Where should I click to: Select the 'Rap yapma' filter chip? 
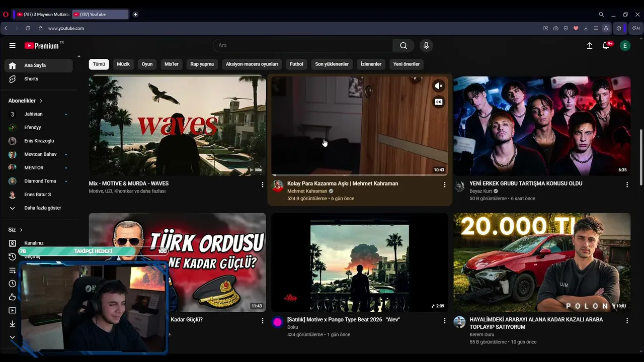coord(202,64)
